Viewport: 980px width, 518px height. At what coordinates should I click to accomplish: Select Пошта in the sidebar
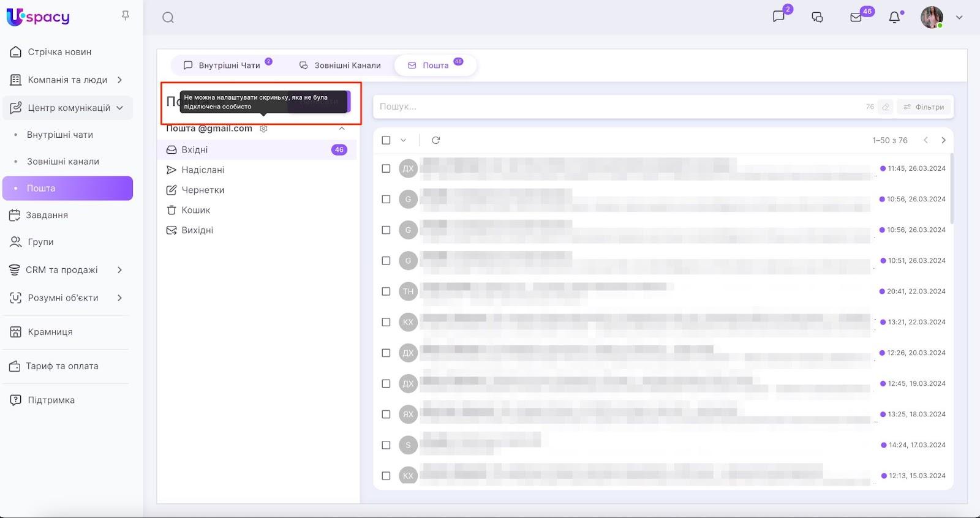[67, 188]
